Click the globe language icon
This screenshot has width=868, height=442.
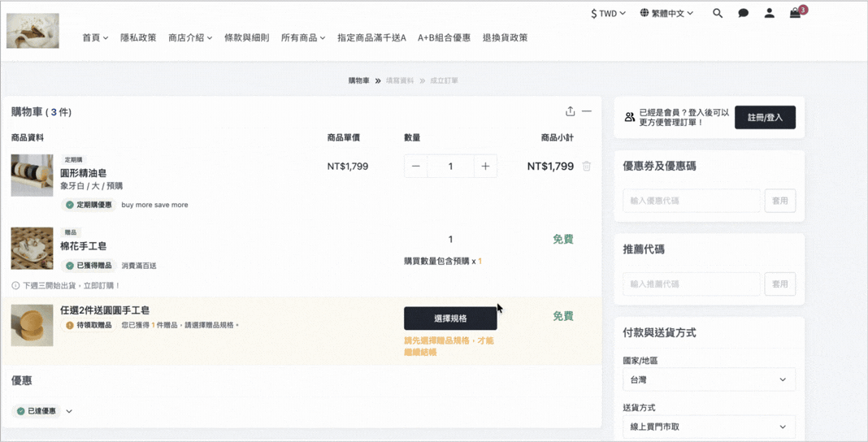pos(644,13)
